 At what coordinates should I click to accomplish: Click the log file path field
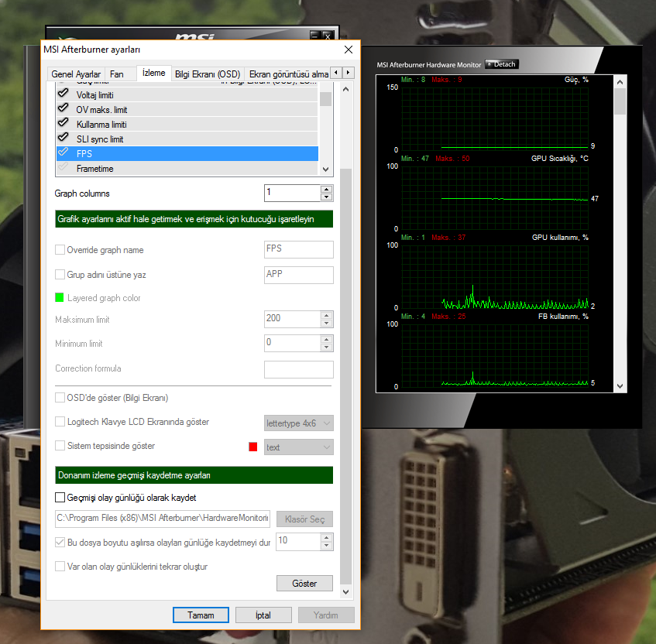pos(163,519)
